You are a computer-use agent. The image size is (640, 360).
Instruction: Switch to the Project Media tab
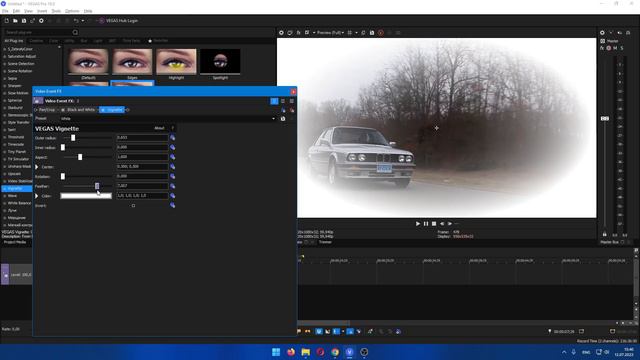(x=15, y=242)
